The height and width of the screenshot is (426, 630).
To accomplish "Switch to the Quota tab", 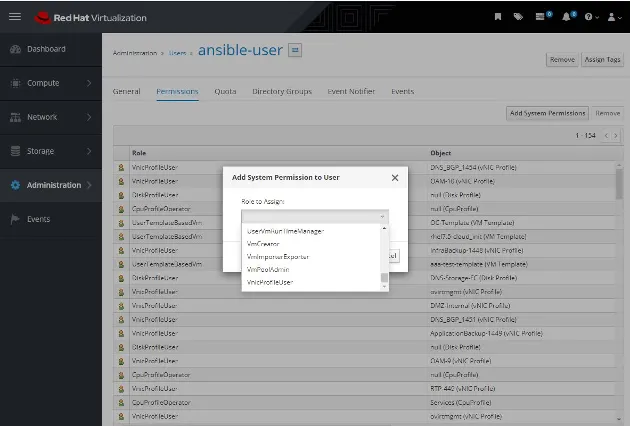I will point(225,91).
